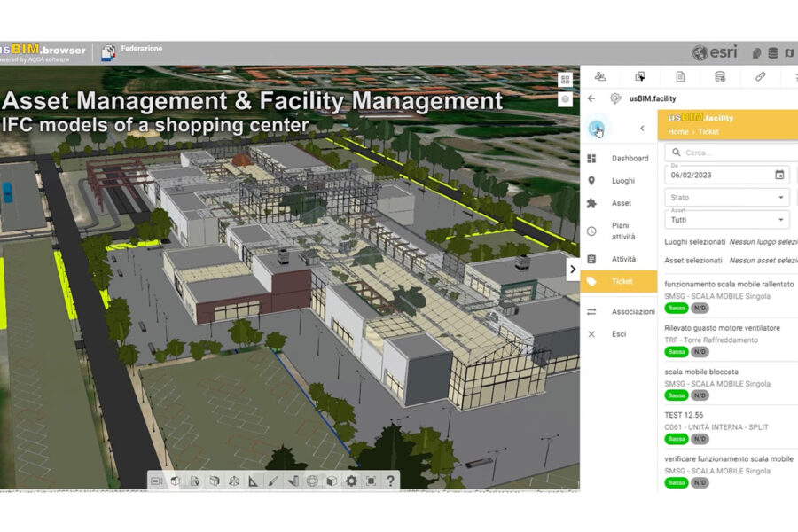Screen dimensions: 798x532
Task: Go back using the left arrow icon
Action: [x=591, y=98]
